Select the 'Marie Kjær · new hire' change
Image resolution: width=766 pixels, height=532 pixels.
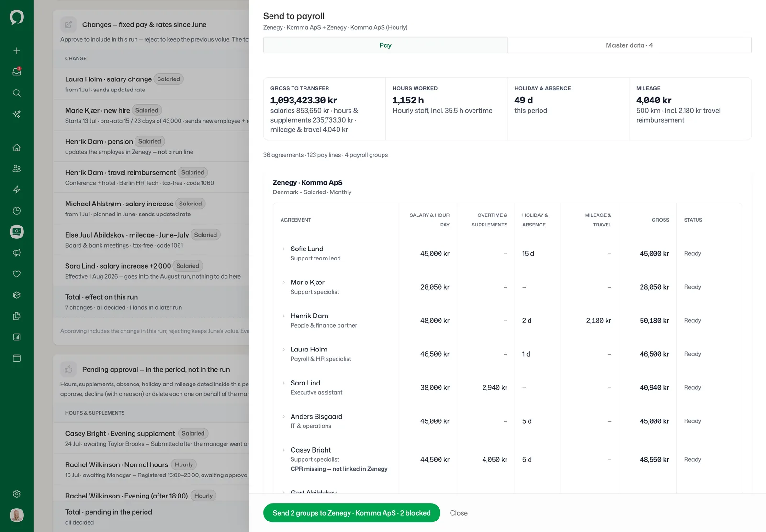151,115
